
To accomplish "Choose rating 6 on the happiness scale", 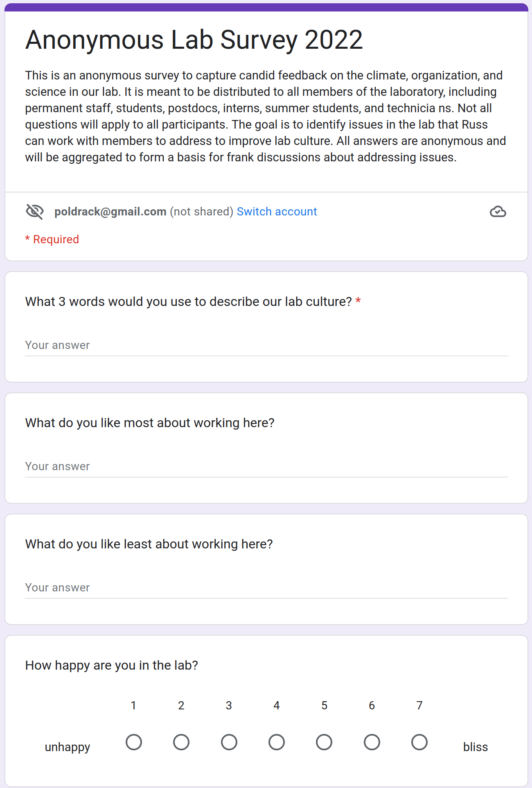I will pos(372,742).
